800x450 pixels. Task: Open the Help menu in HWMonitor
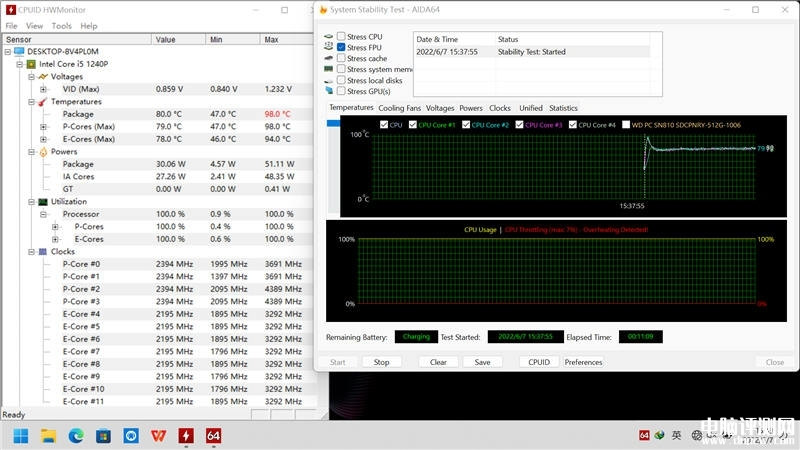88,26
